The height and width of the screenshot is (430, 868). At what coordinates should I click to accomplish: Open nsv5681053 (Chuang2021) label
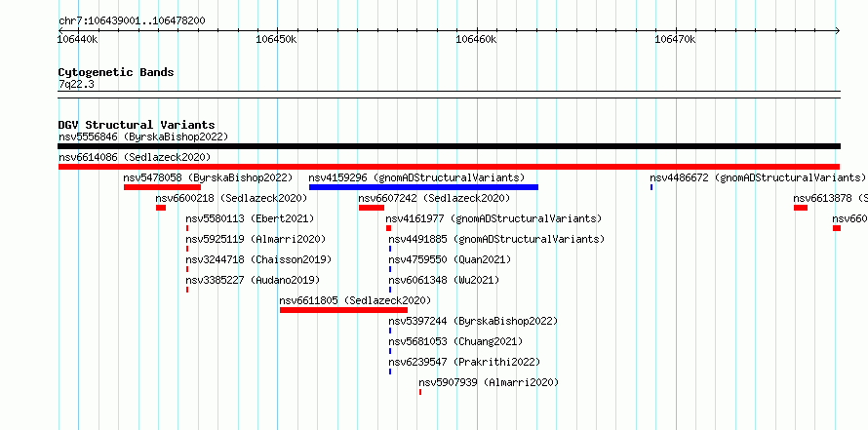point(455,341)
